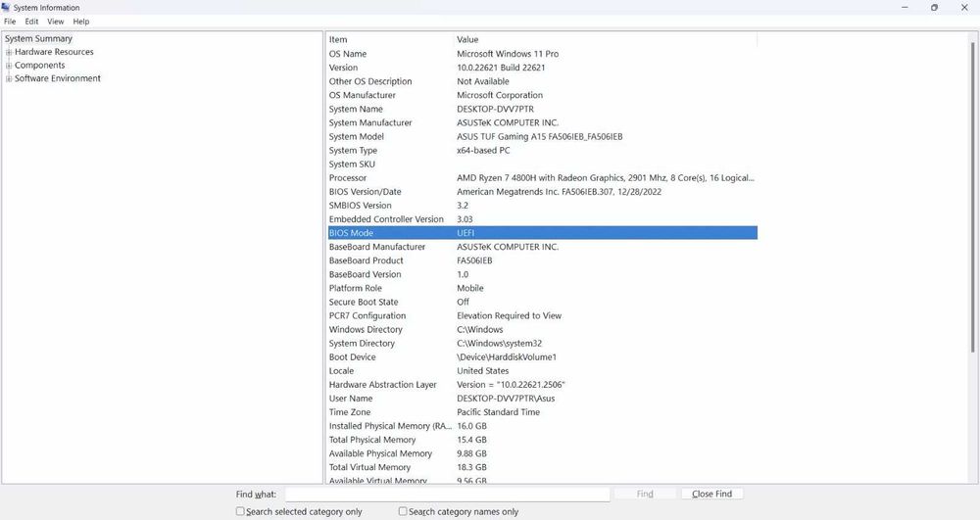Select the Boot Device row
The height and width of the screenshot is (520, 980).
[x=542, y=357]
